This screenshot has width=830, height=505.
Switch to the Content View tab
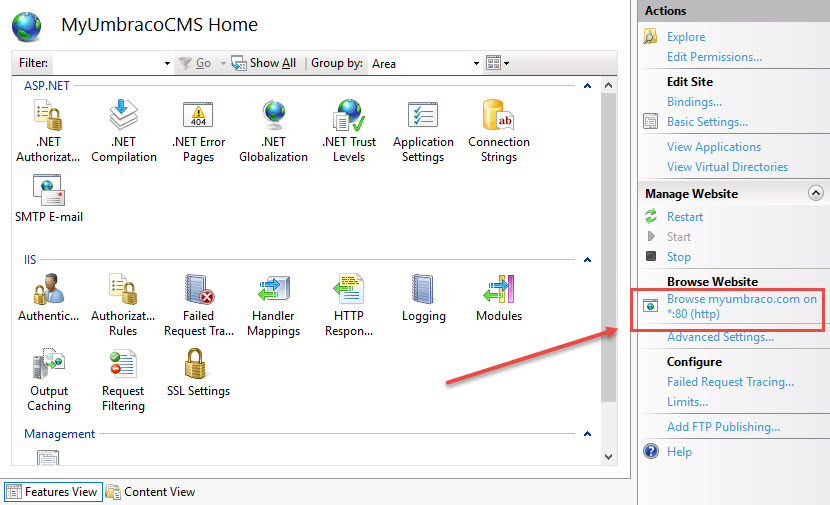[x=151, y=492]
